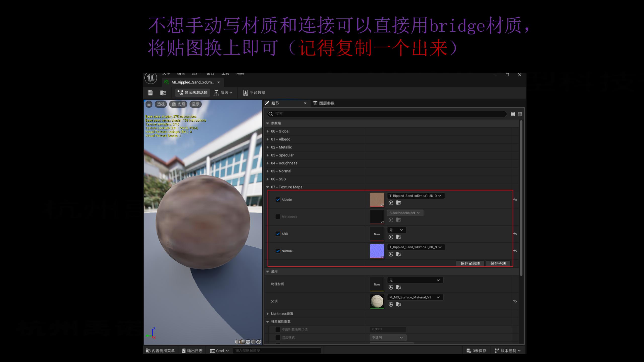
Task: Open the Cmd console type dropdown
Action: [220, 351]
